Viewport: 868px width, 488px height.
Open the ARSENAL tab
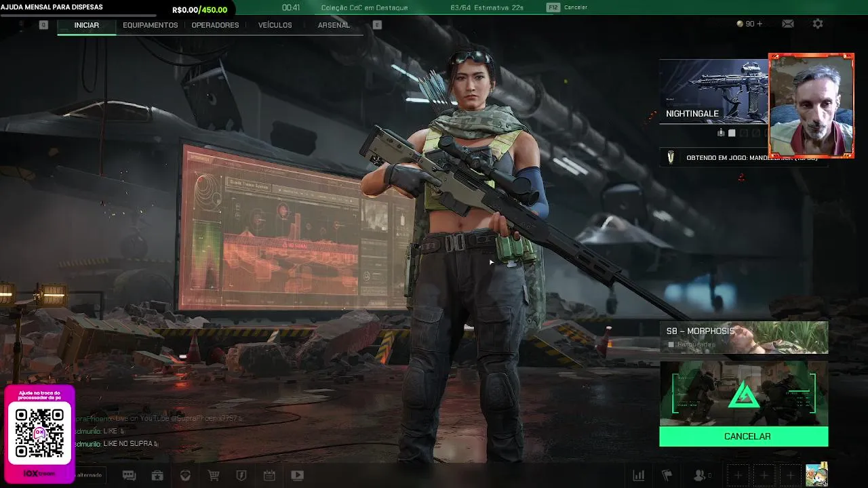pos(334,25)
